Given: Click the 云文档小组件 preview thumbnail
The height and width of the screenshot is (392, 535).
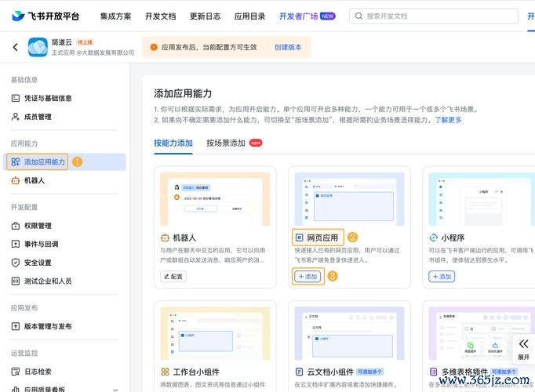Looking at the screenshot, I should click(x=349, y=333).
